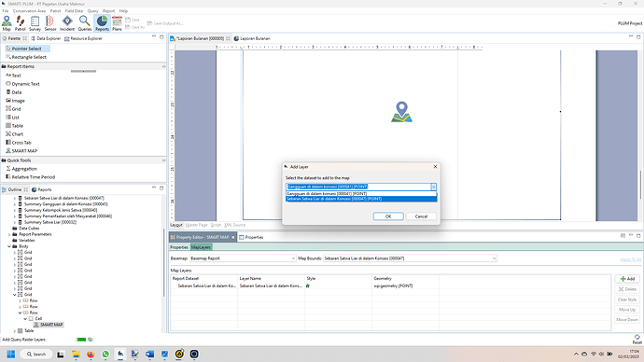Close the Add Layer dialog
The width and height of the screenshot is (644, 362).
coord(435,167)
